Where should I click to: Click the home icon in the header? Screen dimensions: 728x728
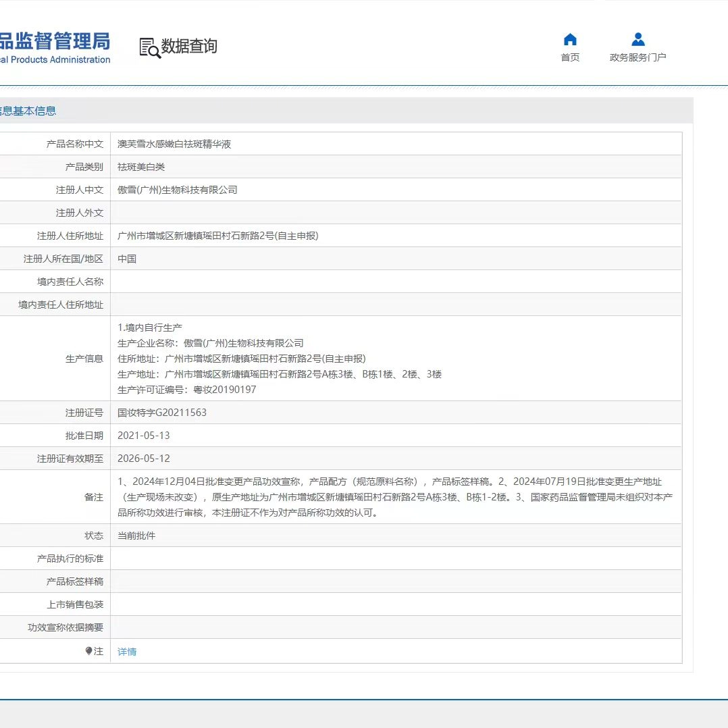(570, 39)
